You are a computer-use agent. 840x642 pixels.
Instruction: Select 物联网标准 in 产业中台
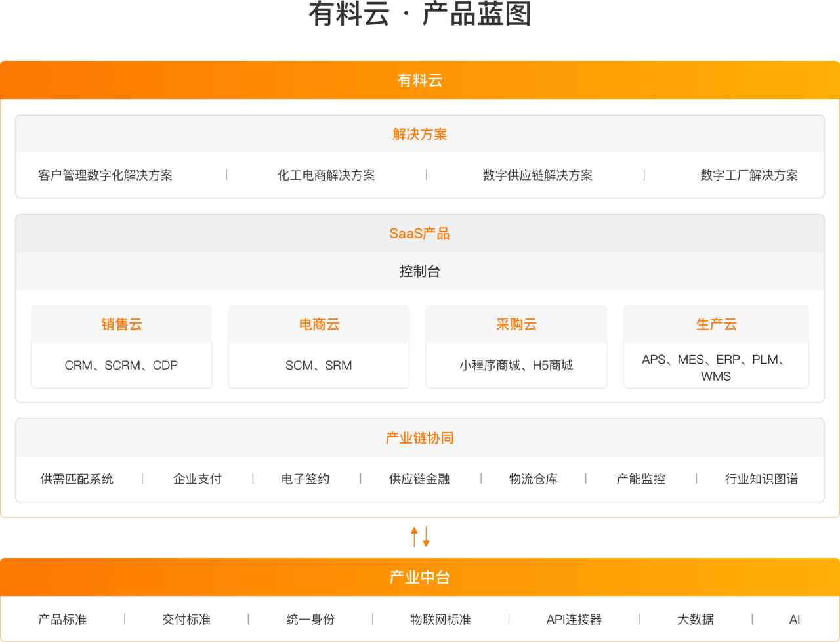coord(441,620)
